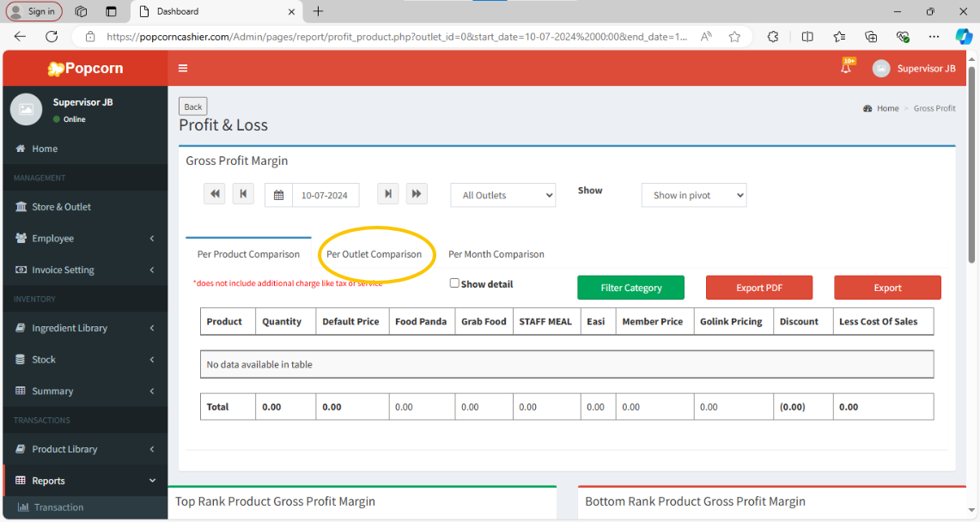
Task: View site information lock icon
Action: point(90,37)
